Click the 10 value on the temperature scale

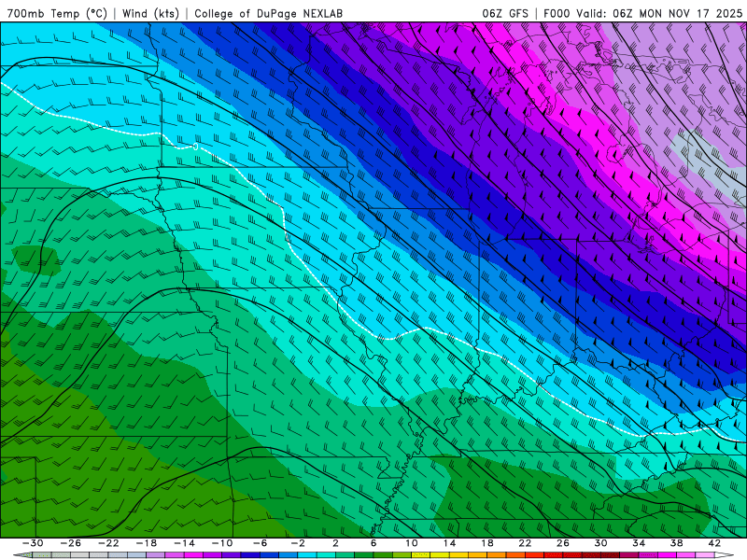pyautogui.click(x=412, y=543)
